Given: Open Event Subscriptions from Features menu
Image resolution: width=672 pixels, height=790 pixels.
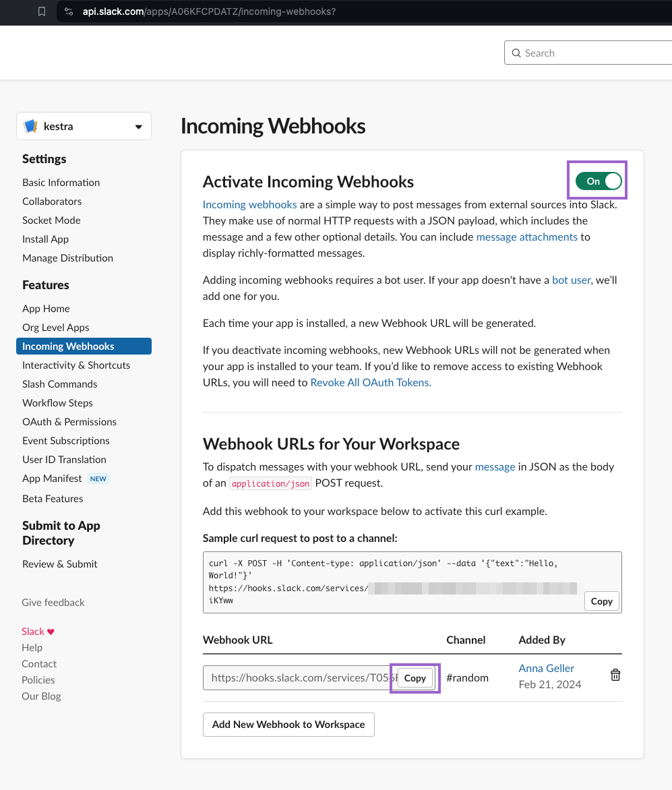Looking at the screenshot, I should [x=65, y=441].
